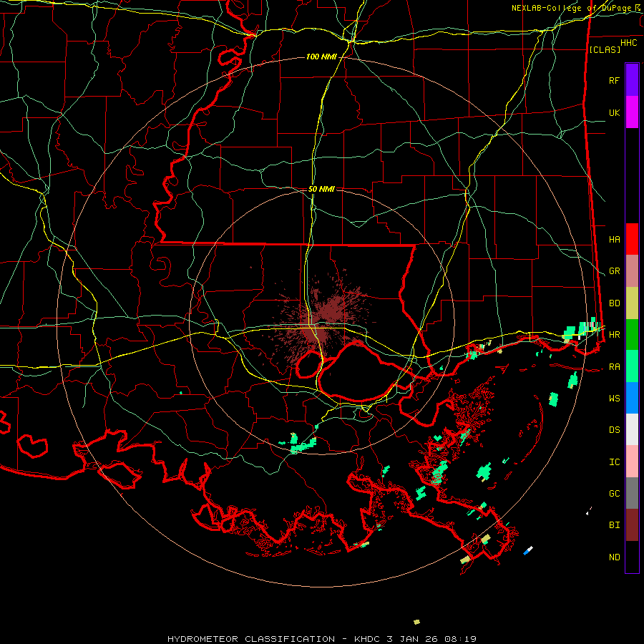The image size is (644, 644).
Task: Click the GC legend label
Action: (x=614, y=494)
